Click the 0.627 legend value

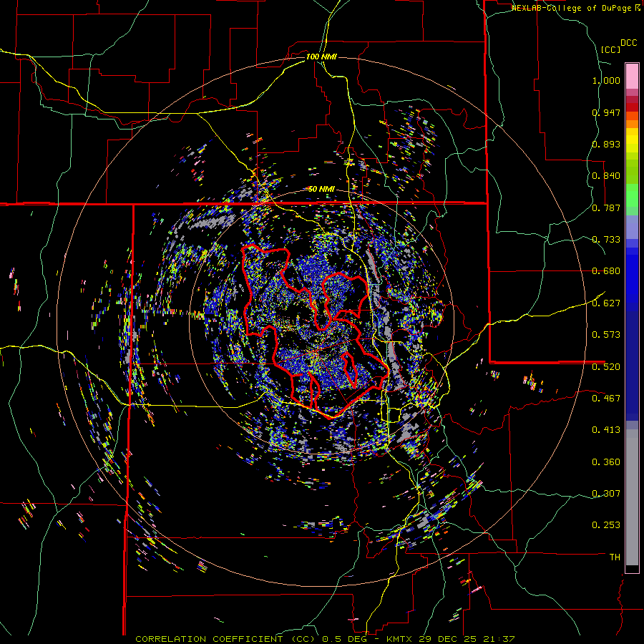[x=606, y=303]
